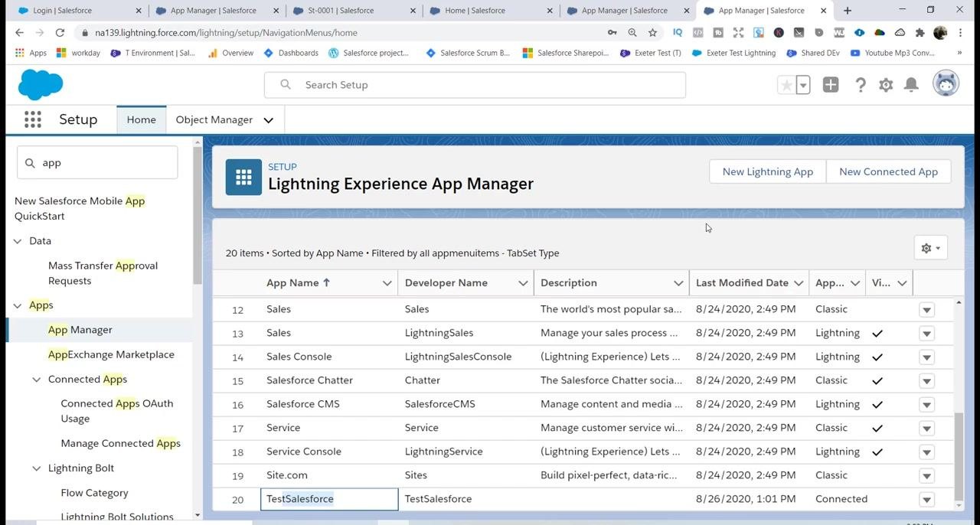
Task: Reload the page with browser refresh
Action: (x=60, y=33)
